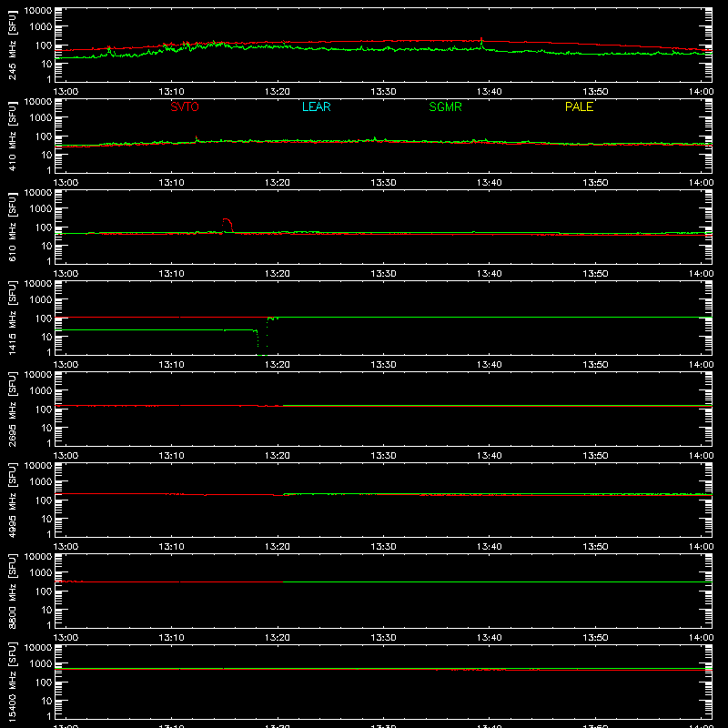Click 13:40 time label under 410 MHz panel

[490, 183]
